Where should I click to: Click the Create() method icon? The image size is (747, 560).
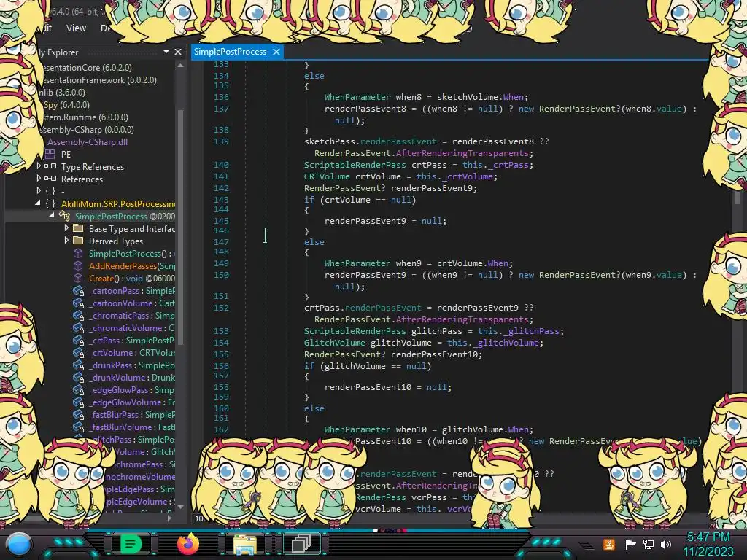(x=78, y=278)
